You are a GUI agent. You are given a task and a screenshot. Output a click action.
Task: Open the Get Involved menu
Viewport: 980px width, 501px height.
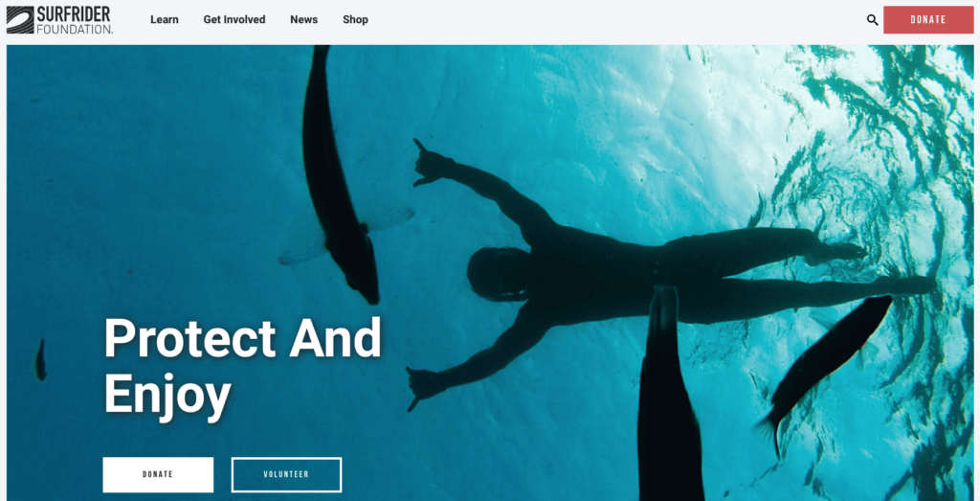234,19
